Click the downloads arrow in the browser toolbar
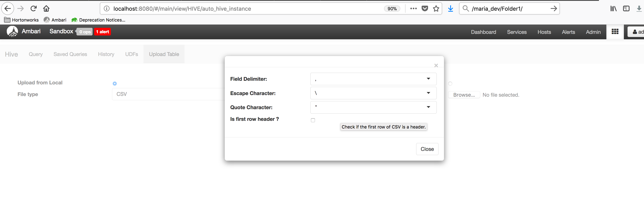Image resolution: width=644 pixels, height=201 pixels. coord(451,8)
